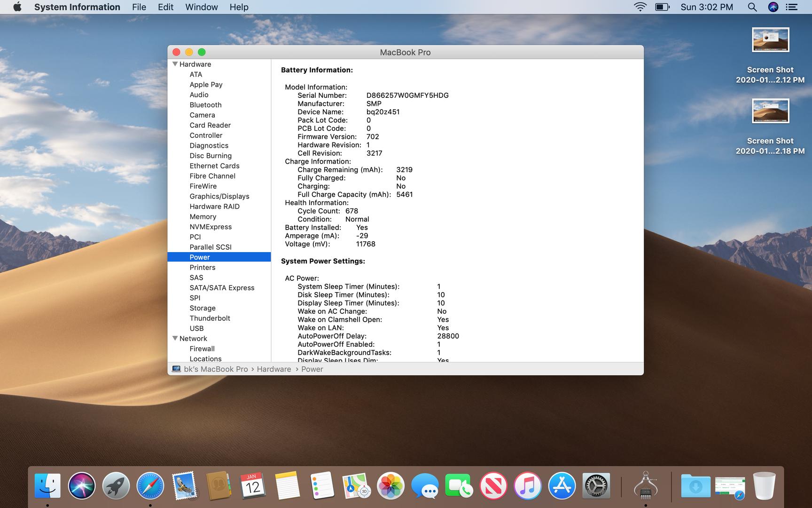Select Screen Shot 2.12 PM desktop file

pyautogui.click(x=770, y=56)
